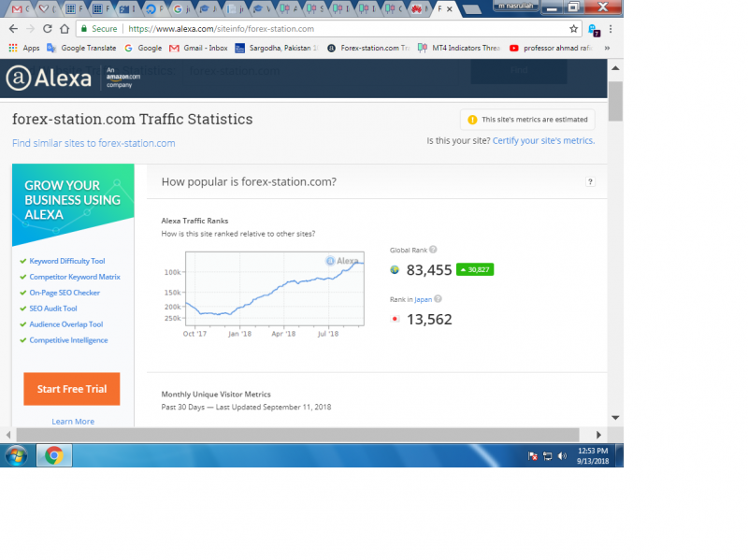
Task: Switch to the Google search browser tab
Action: [181, 9]
